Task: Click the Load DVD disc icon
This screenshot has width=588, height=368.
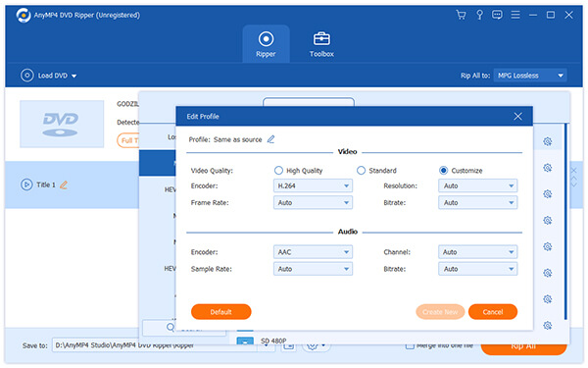Action: coord(27,76)
